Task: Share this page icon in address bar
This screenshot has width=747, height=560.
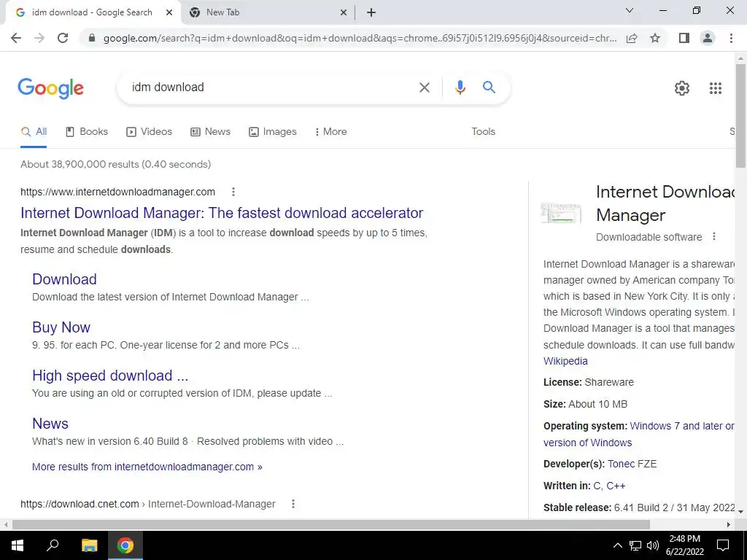Action: pyautogui.click(x=632, y=38)
